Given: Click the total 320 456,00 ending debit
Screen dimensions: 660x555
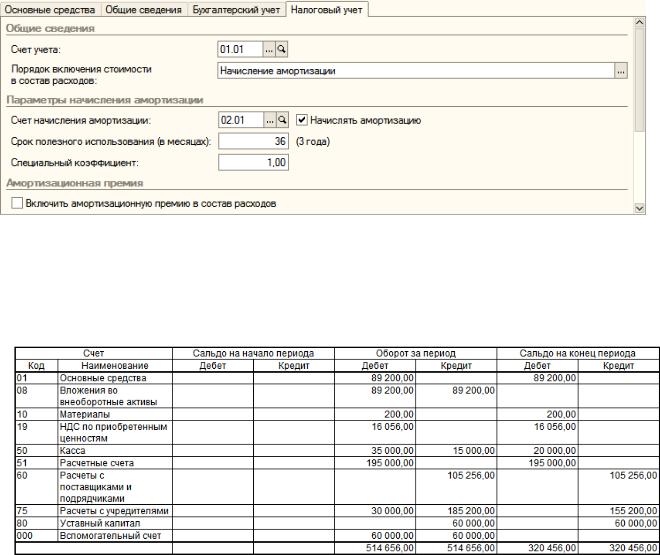Looking at the screenshot, I should (552, 548).
